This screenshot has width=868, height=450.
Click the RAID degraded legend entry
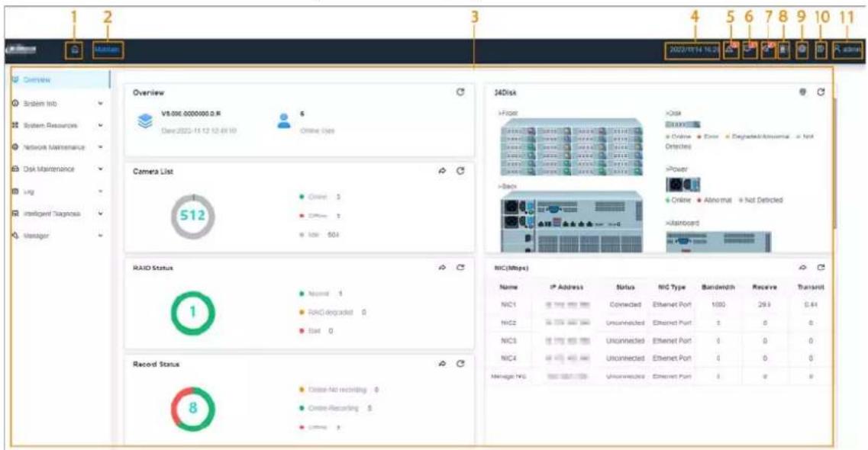coord(332,313)
